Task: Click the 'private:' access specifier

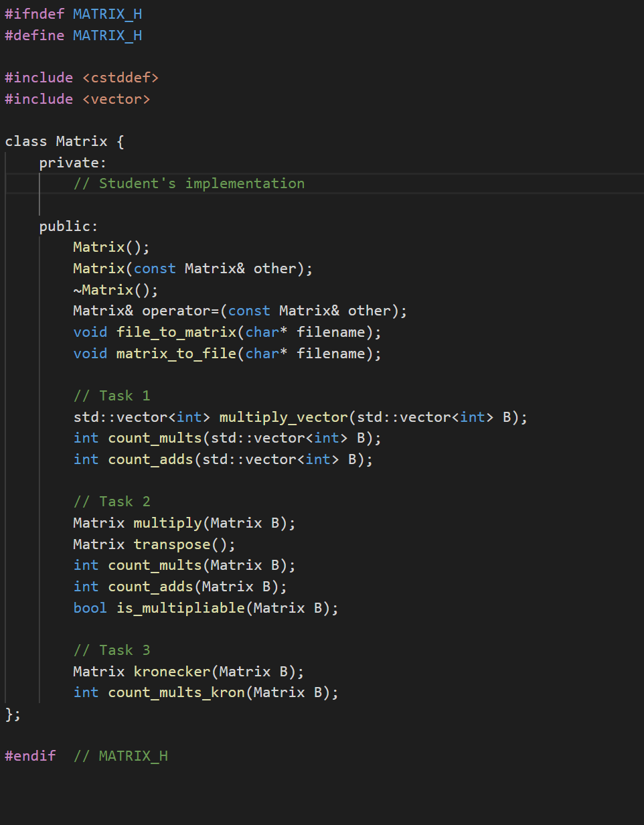Action: 73,163
